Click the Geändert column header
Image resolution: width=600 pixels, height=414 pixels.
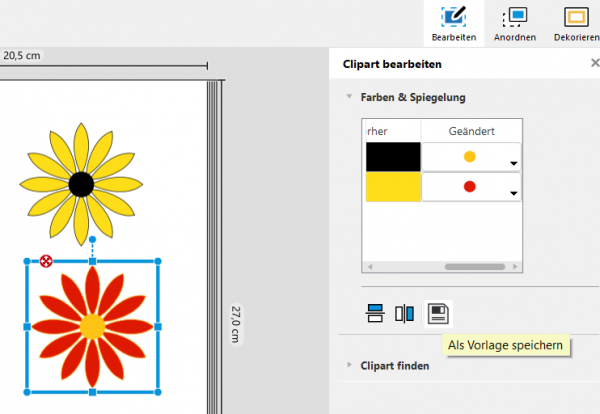[x=471, y=131]
